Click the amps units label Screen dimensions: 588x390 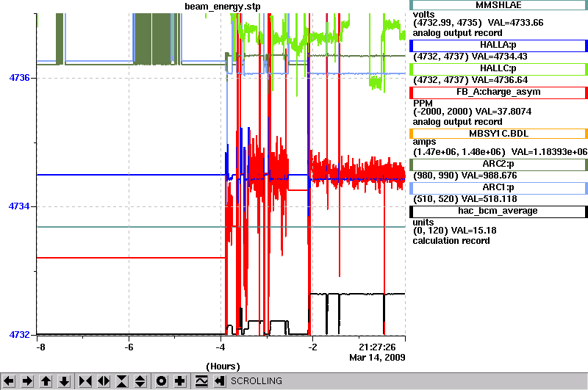point(424,142)
